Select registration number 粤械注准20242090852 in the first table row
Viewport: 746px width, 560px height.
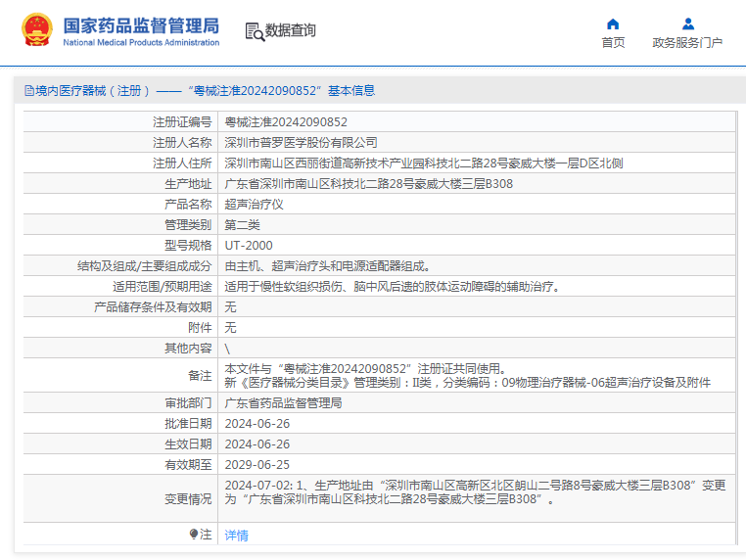(x=286, y=122)
